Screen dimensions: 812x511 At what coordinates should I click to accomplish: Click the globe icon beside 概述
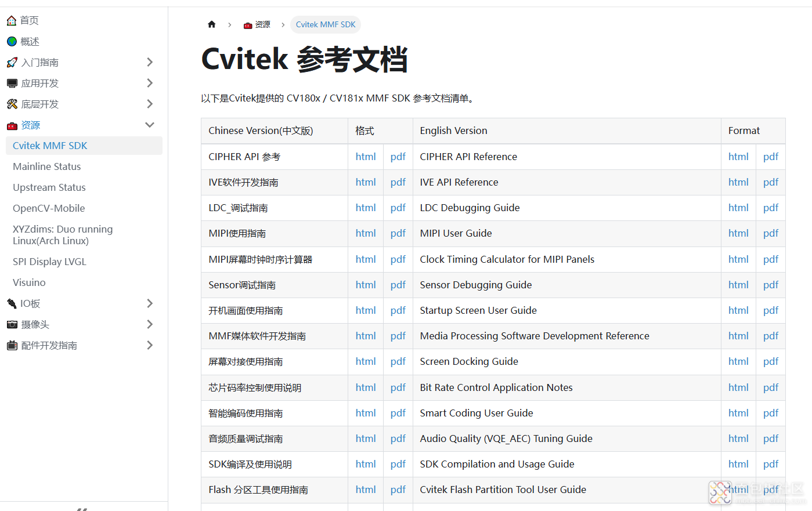pos(12,41)
